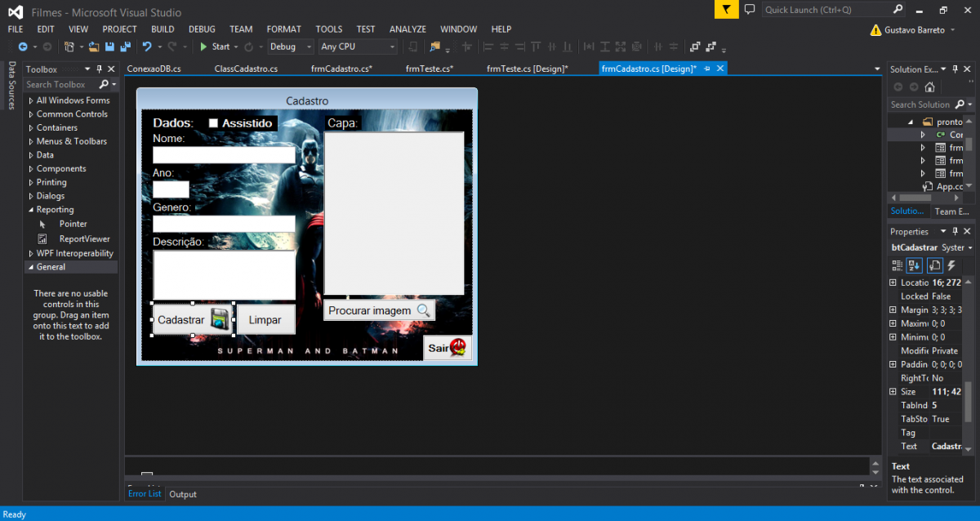Open the Data Sources side tab
Viewport: 980px width, 521px height.
click(11, 86)
